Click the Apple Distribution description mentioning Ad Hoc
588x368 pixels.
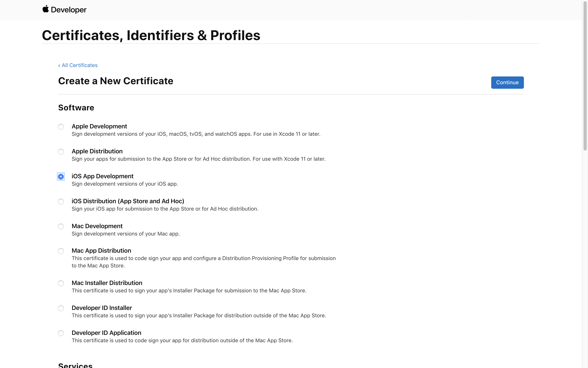tap(198, 159)
